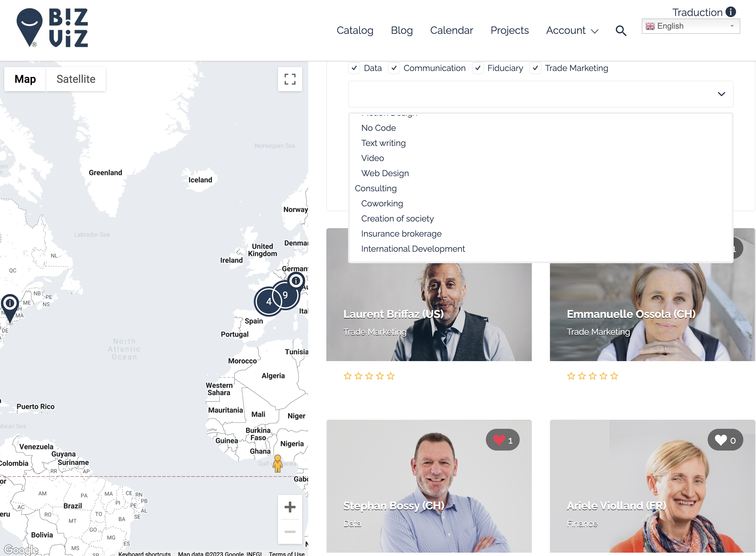Open Stephan Bossy (CH) profile card

[x=429, y=486]
